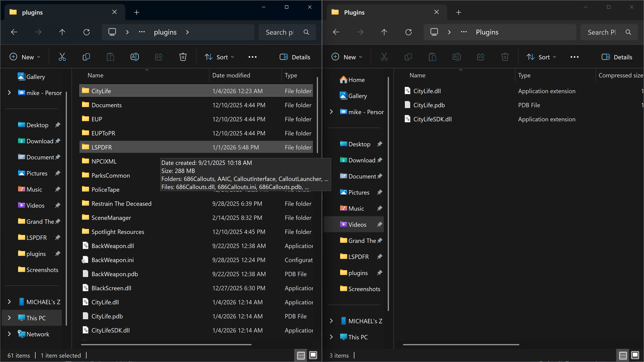Click the Copy icon in left toolbar
644x362 pixels.
[x=86, y=57]
